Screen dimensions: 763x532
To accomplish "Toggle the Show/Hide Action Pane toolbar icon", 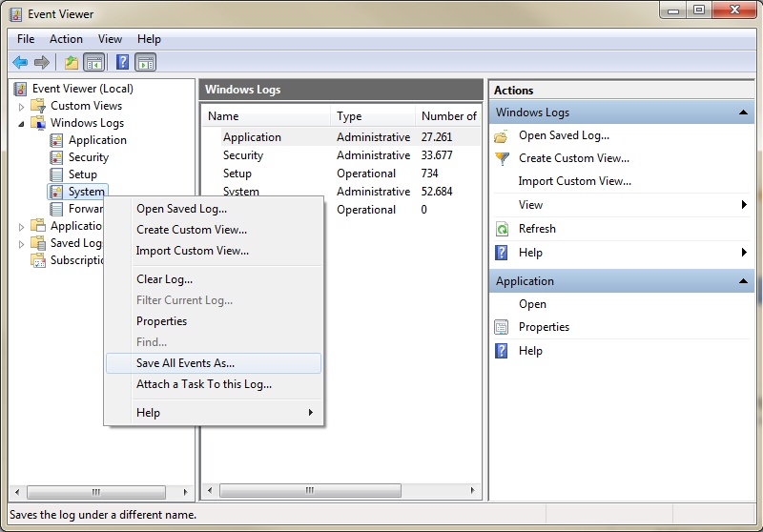I will coord(146,62).
